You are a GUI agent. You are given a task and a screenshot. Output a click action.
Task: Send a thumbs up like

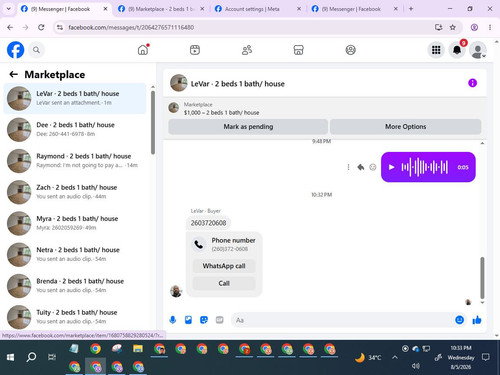[x=477, y=320]
